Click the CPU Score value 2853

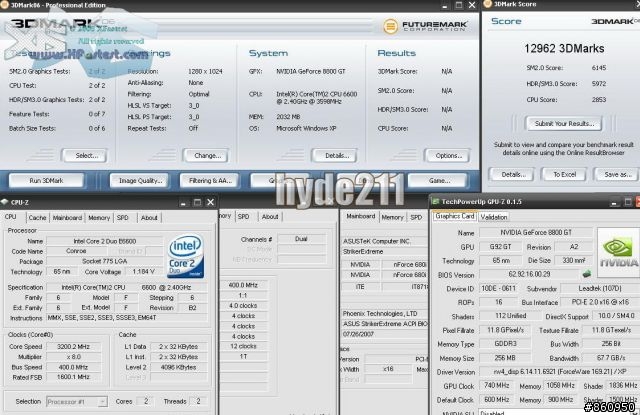(x=599, y=100)
